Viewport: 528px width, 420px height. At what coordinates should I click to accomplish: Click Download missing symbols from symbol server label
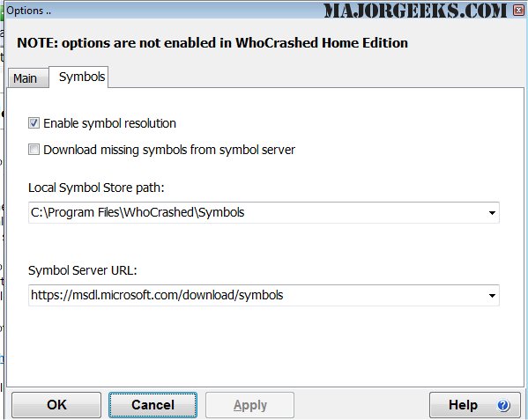pos(169,150)
